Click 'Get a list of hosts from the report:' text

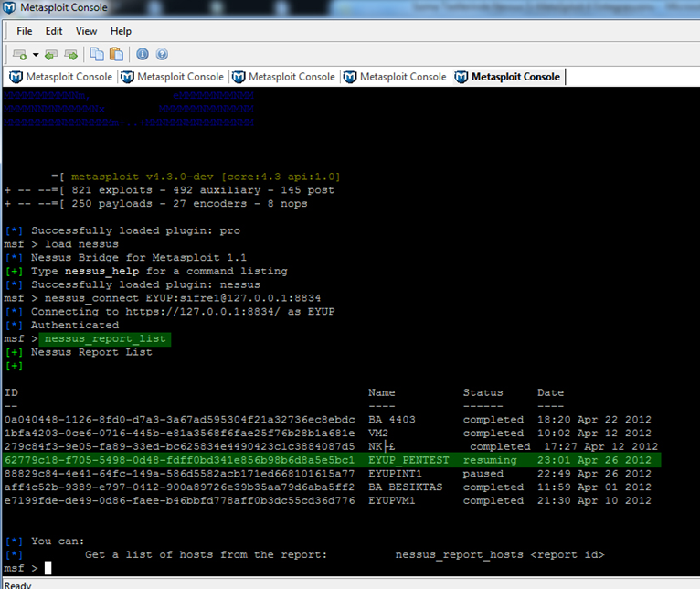pyautogui.click(x=207, y=554)
